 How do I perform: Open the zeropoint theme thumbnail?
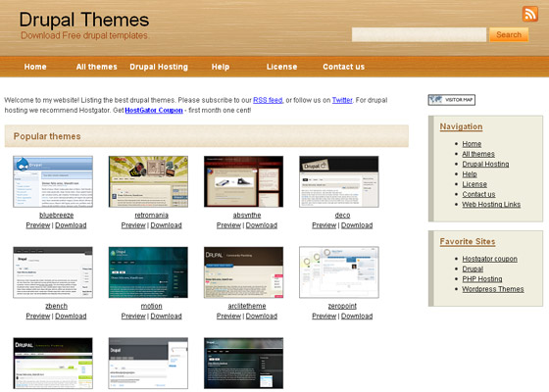(339, 272)
